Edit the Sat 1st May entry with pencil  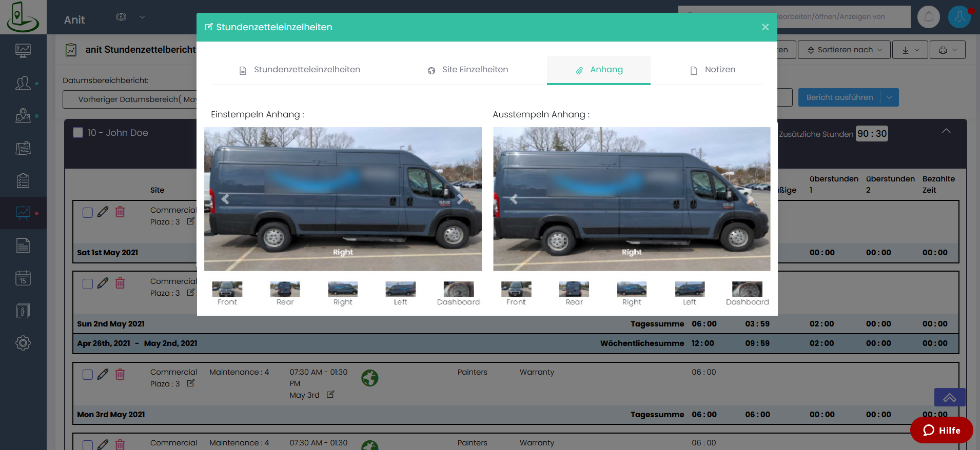[103, 212]
